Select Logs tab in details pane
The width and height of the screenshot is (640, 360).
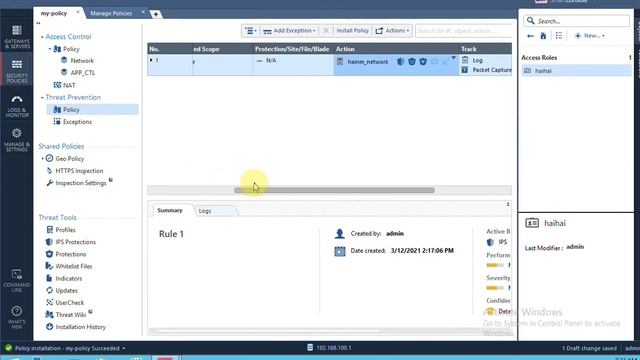pos(205,211)
